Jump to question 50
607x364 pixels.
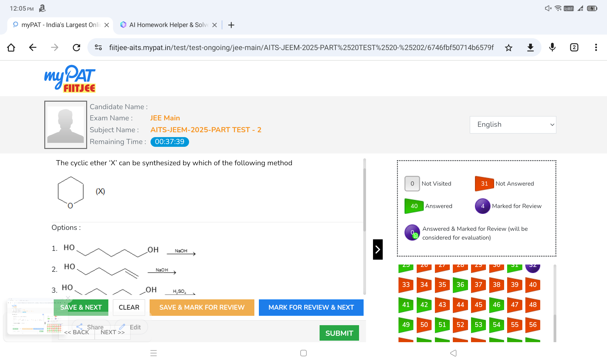[x=424, y=325]
